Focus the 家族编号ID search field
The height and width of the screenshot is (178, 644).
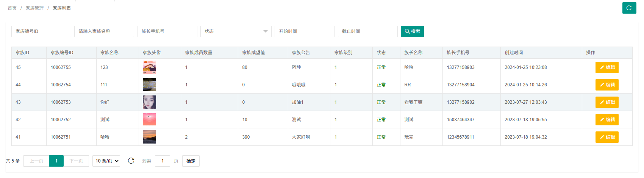click(x=41, y=31)
